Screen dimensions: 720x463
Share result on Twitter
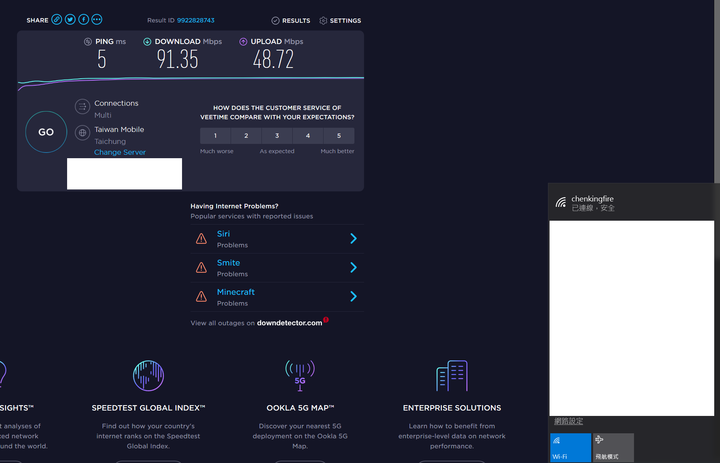[70, 19]
